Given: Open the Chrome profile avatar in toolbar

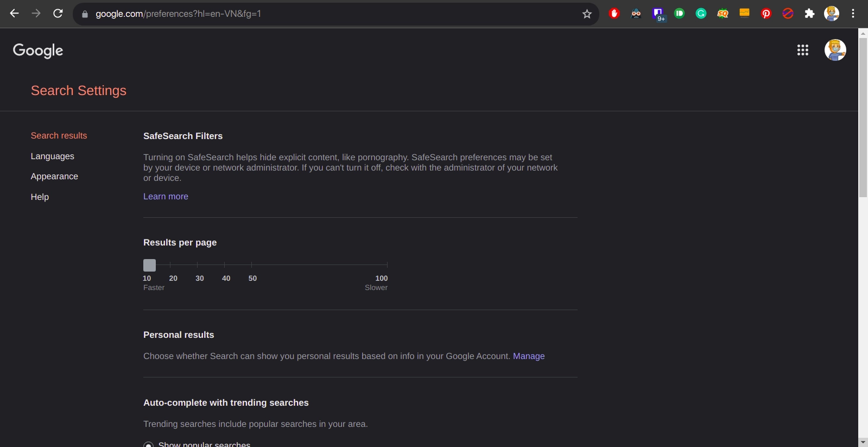Looking at the screenshot, I should [x=832, y=14].
